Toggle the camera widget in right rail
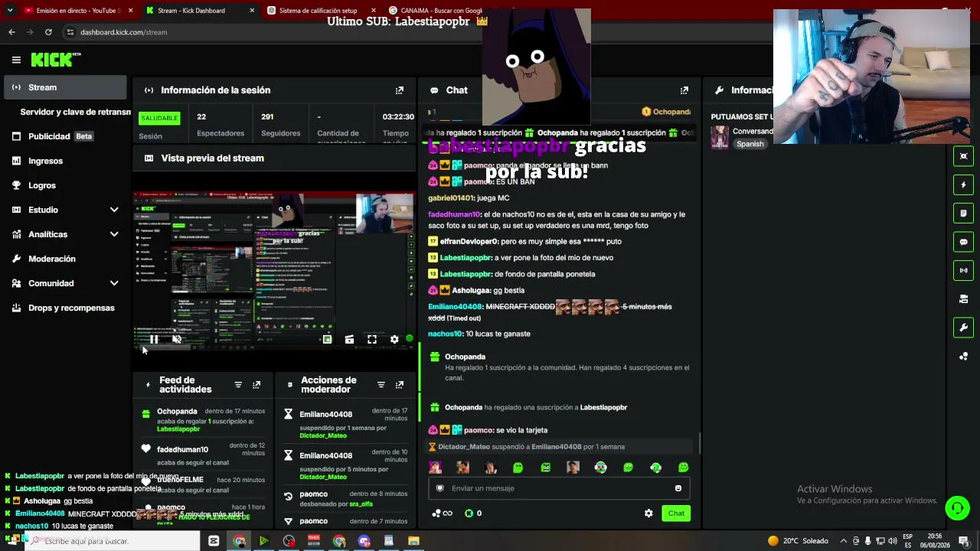The width and height of the screenshot is (980, 551). coord(963,299)
